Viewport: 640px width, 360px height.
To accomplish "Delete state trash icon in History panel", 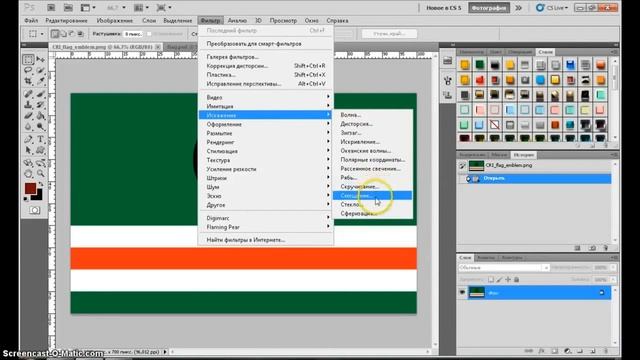I will point(606,248).
